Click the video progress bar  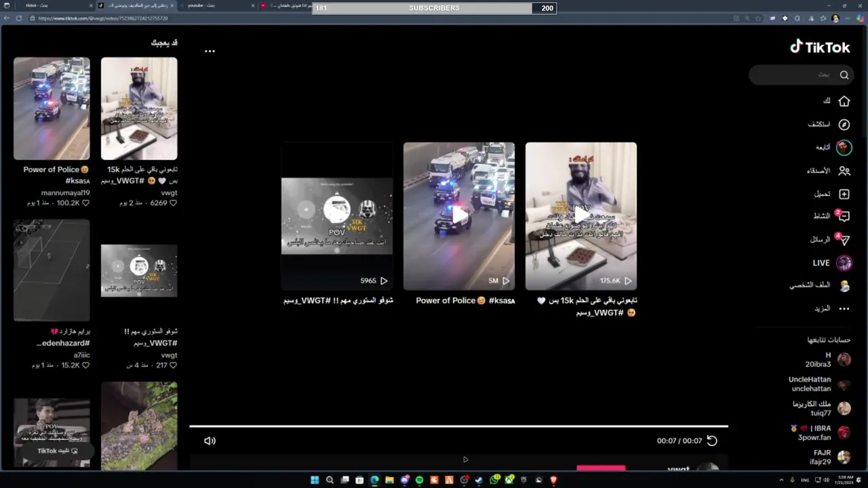click(458, 426)
